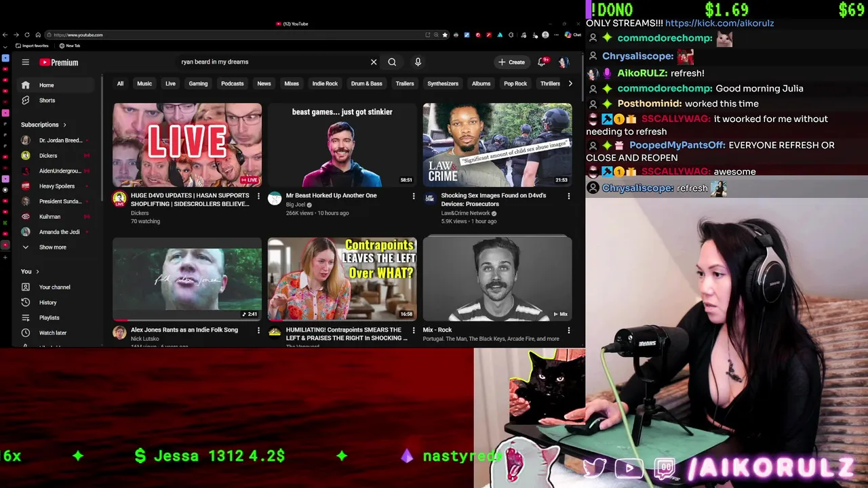The height and width of the screenshot is (488, 868).
Task: Click the magnifier search button
Action: click(392, 62)
